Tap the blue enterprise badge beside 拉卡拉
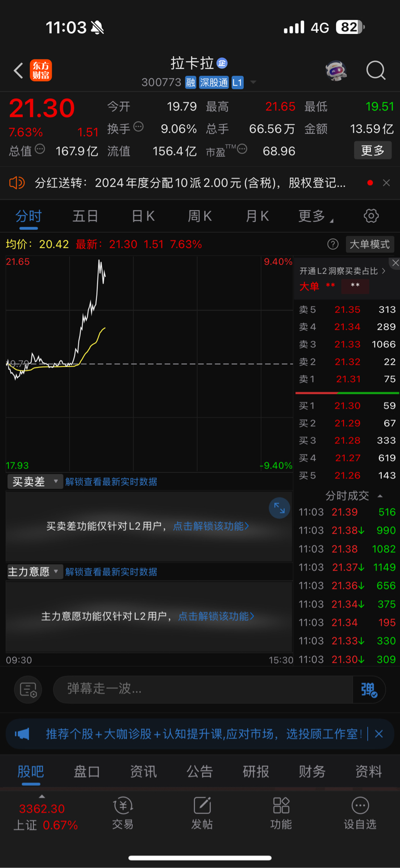The width and height of the screenshot is (400, 868). pyautogui.click(x=222, y=63)
